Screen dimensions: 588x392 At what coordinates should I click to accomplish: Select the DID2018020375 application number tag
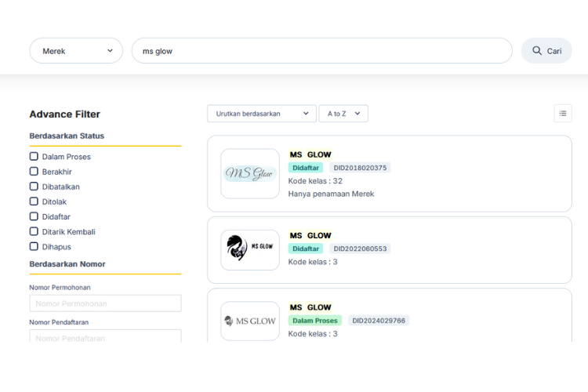point(360,168)
